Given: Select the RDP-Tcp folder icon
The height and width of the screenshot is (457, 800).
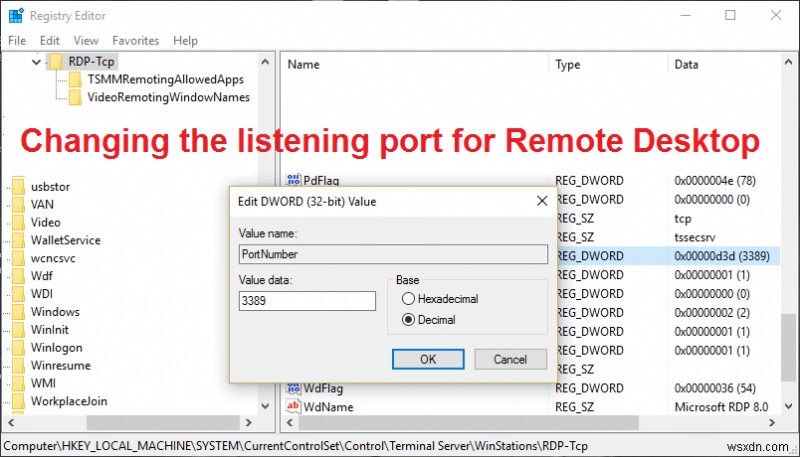Looking at the screenshot, I should 56,62.
